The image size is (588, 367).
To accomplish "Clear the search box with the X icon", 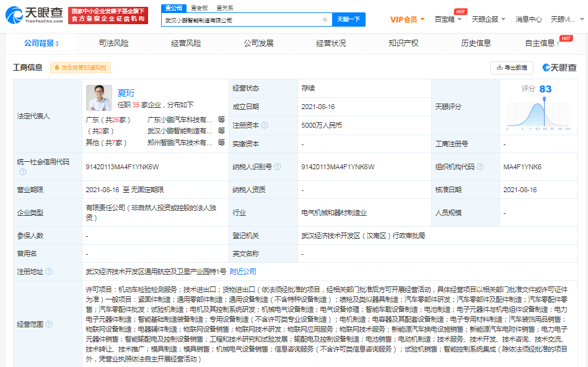I will (325, 20).
